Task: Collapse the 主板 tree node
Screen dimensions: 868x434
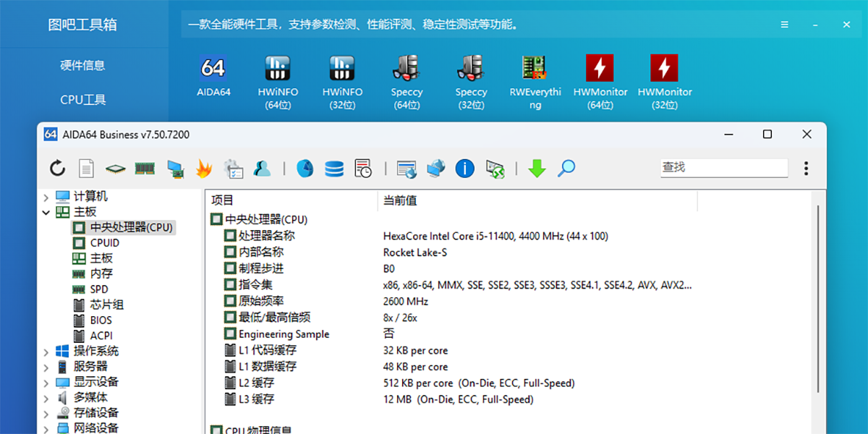Action: coord(46,213)
